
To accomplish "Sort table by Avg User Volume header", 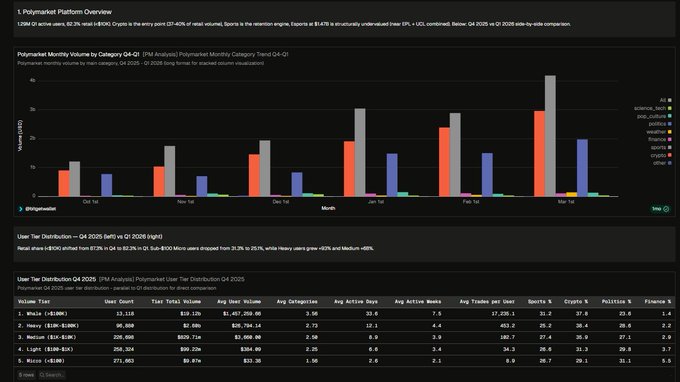I will coord(239,301).
